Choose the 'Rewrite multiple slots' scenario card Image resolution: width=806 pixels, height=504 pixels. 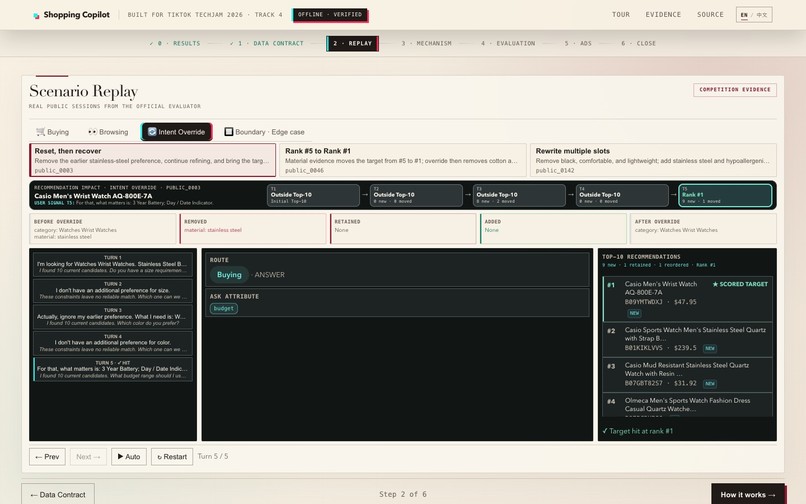click(653, 160)
